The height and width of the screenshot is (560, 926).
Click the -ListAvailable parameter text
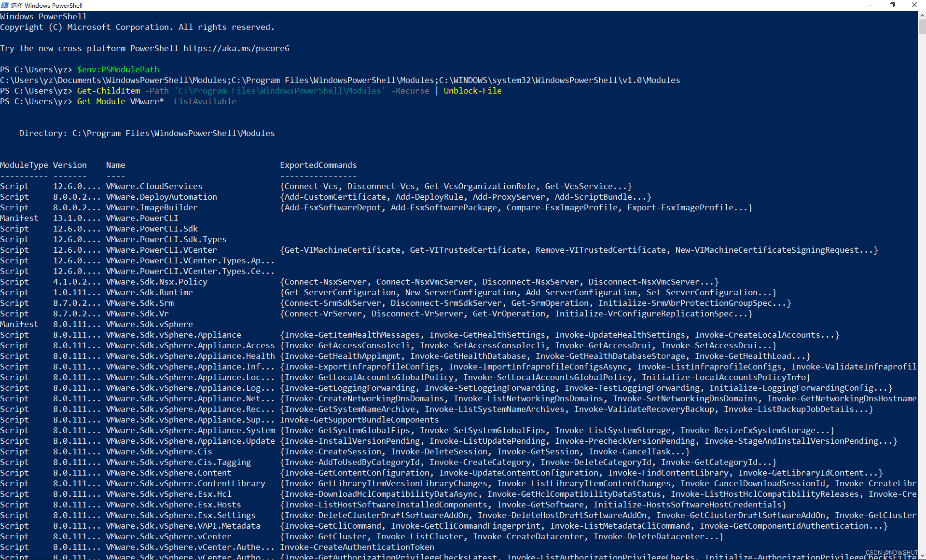tap(203, 101)
